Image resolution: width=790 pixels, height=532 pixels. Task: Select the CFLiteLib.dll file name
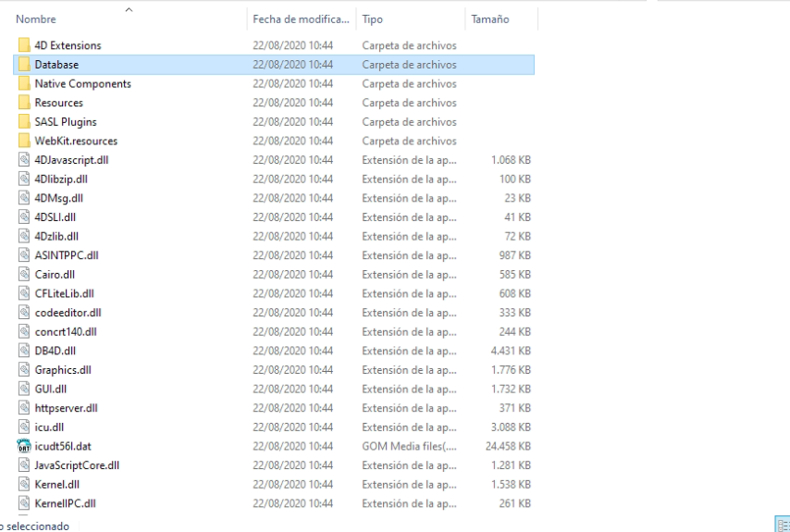click(65, 293)
